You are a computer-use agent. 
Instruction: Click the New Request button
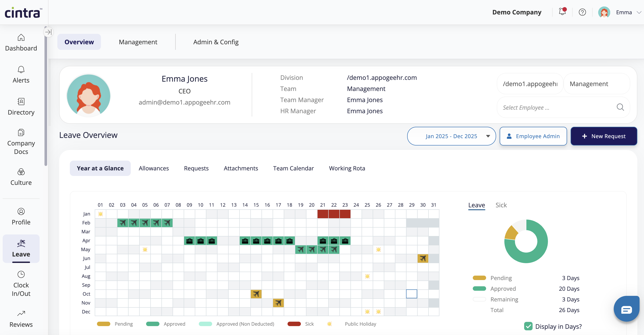(x=604, y=136)
